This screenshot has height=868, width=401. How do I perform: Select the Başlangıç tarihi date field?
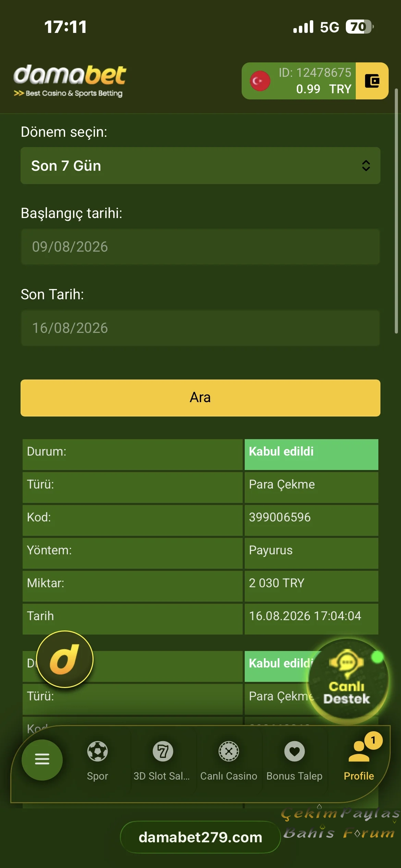pos(200,247)
